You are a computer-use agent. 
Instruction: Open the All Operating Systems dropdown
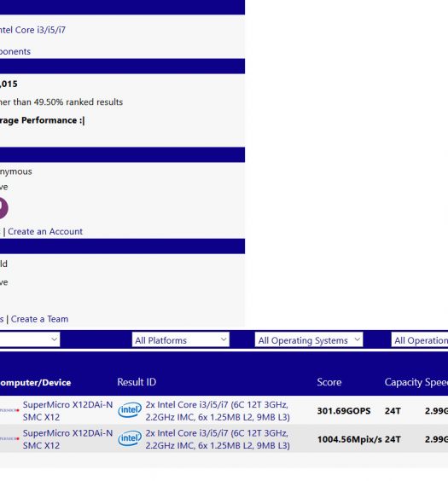click(x=309, y=340)
